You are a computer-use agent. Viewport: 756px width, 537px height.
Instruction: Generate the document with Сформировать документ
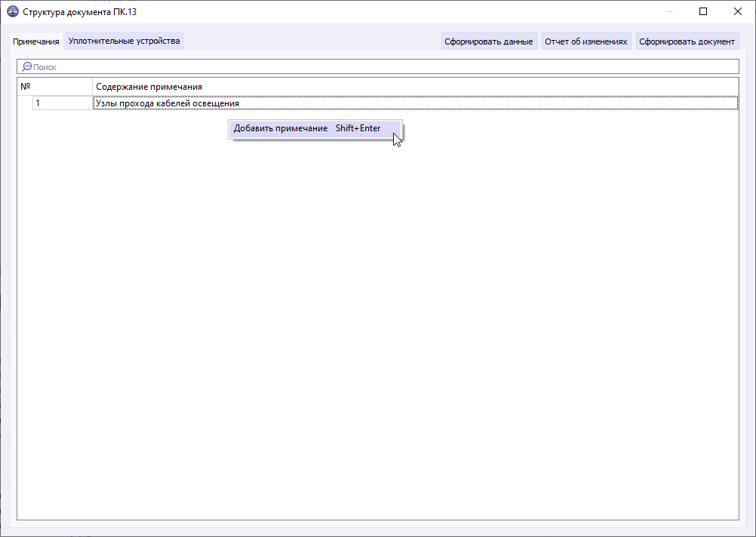[x=687, y=40]
